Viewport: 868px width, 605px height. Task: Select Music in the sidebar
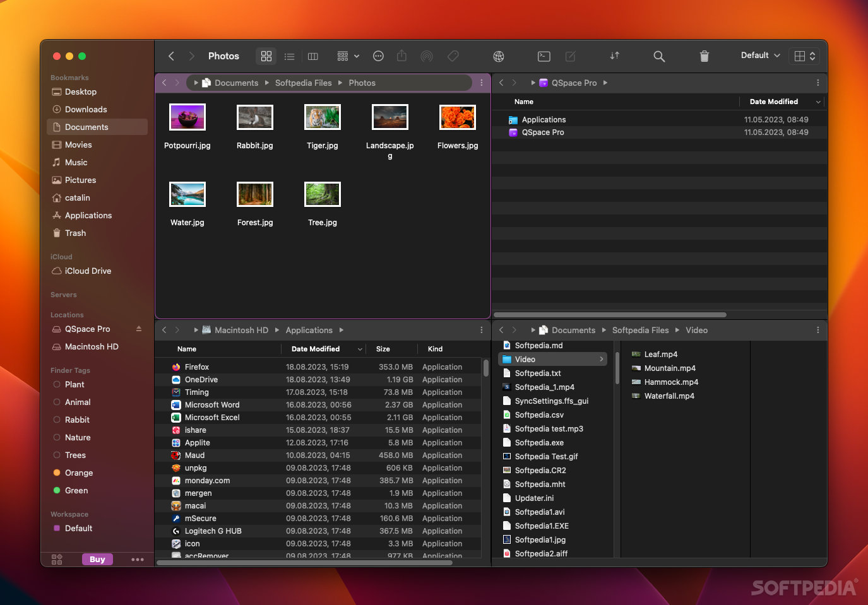[97, 162]
